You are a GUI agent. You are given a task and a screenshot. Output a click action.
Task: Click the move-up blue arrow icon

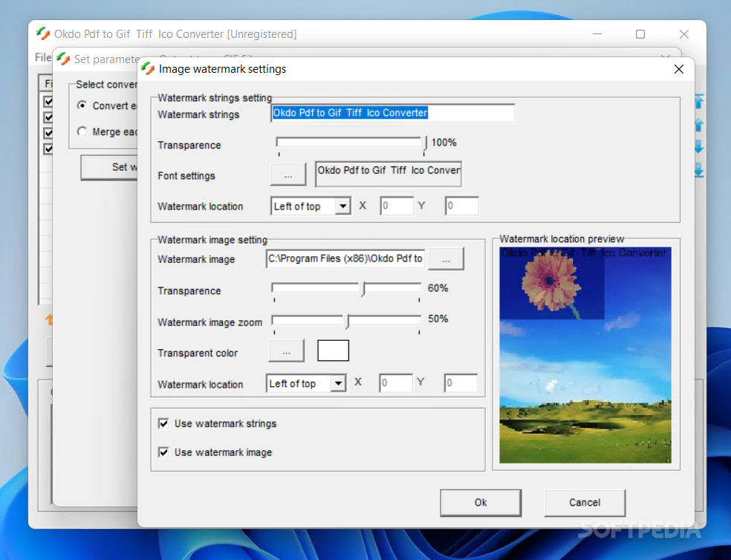(x=699, y=125)
